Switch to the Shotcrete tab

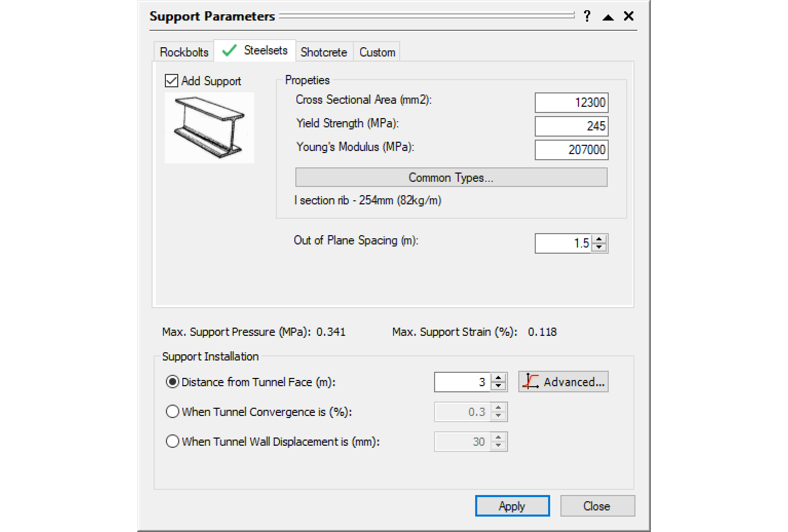click(324, 52)
